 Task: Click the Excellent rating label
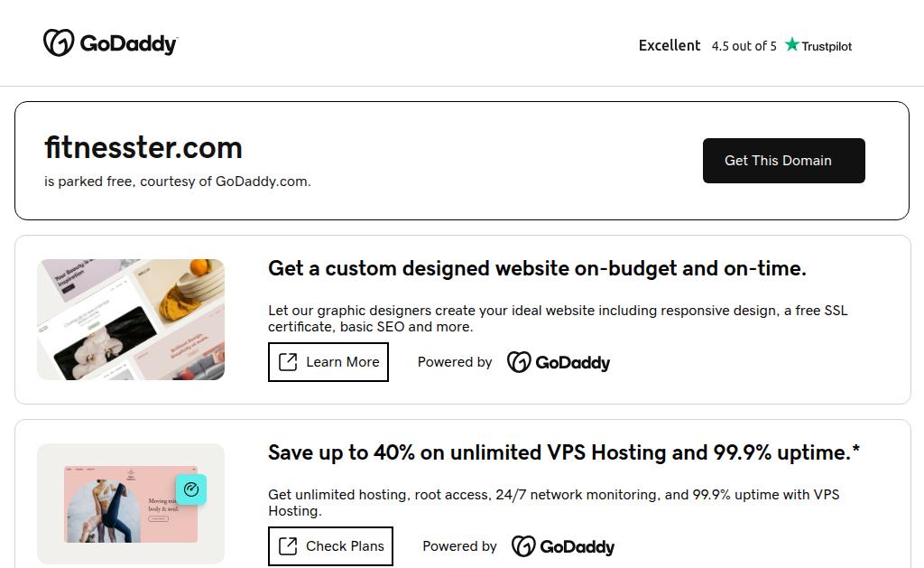[670, 45]
